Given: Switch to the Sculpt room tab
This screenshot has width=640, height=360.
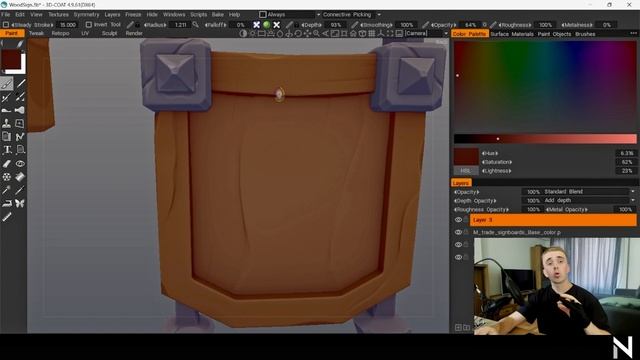Looking at the screenshot, I should pos(109,33).
